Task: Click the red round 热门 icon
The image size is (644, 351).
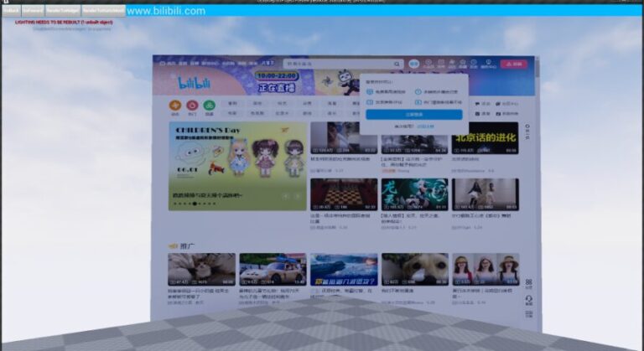Action: tap(192, 106)
